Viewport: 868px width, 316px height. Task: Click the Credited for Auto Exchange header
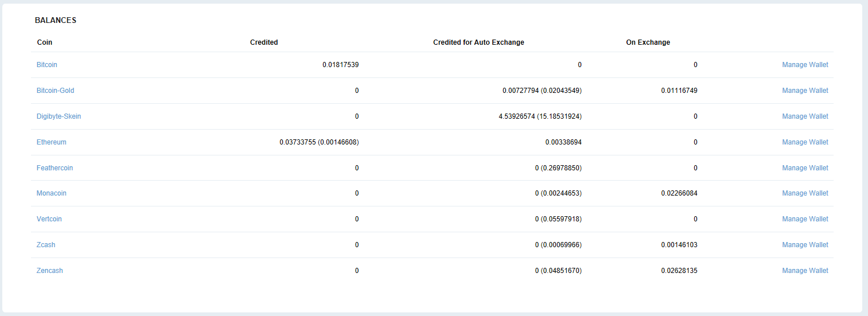[478, 42]
